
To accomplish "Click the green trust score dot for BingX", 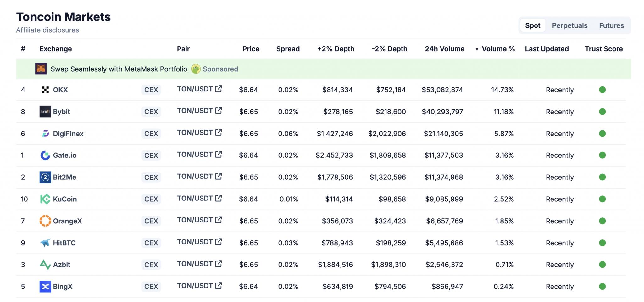I will [x=602, y=287].
